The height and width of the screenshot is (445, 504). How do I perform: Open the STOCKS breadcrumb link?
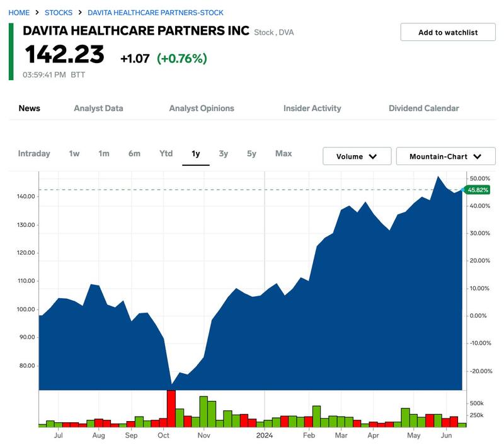(59, 13)
